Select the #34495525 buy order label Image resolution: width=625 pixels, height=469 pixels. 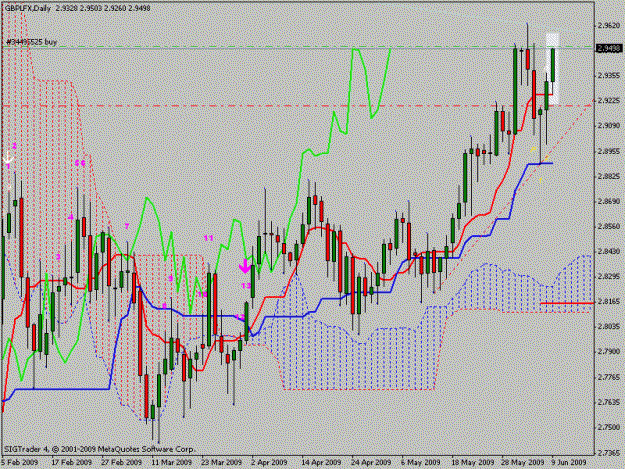(31, 42)
